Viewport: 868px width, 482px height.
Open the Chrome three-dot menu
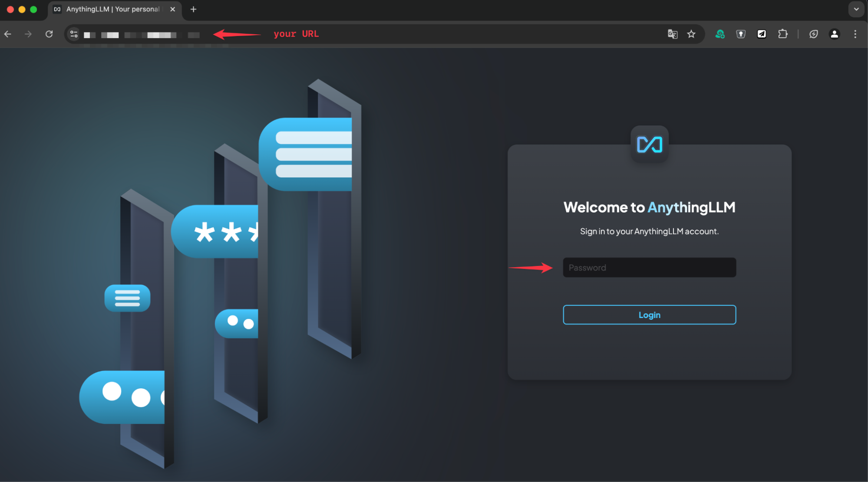855,34
